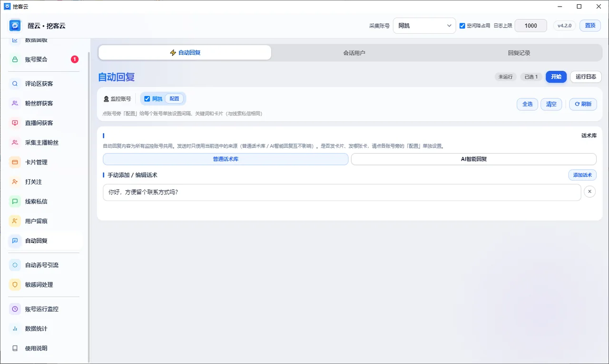Click the 敏感词处理 shield icon
Viewport: 609px width, 364px height.
point(15,285)
